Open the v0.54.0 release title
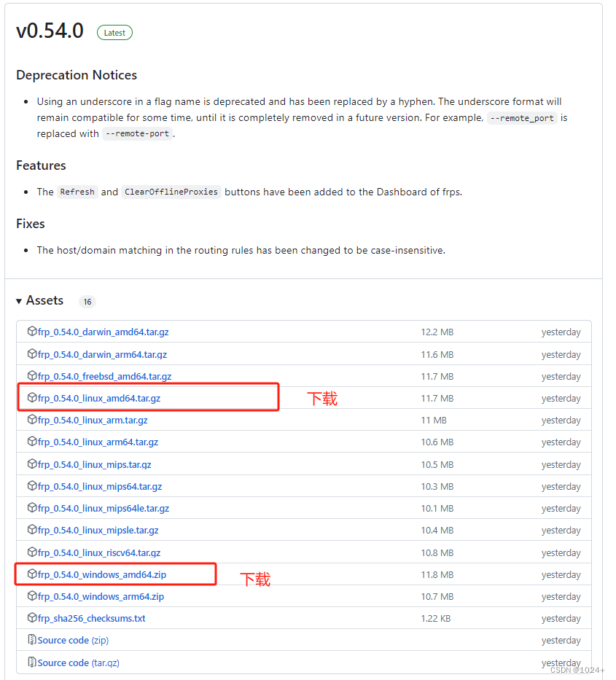616x680 pixels. click(50, 31)
